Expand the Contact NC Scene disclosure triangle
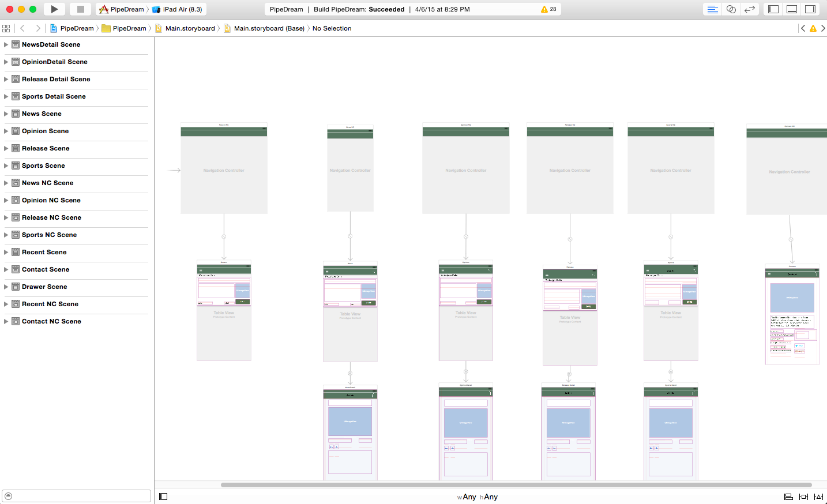This screenshot has width=827, height=504. [x=6, y=321]
